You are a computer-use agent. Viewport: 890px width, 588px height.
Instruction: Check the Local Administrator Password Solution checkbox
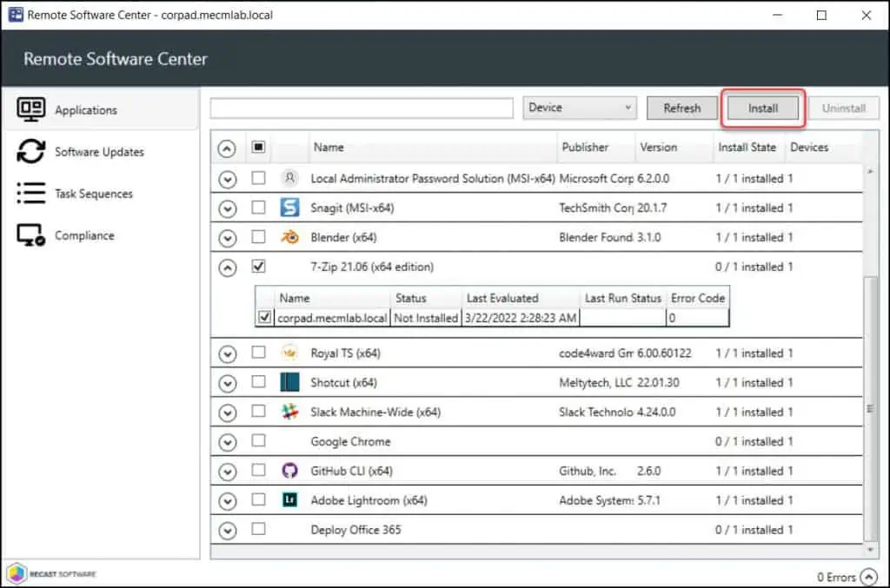coord(258,177)
